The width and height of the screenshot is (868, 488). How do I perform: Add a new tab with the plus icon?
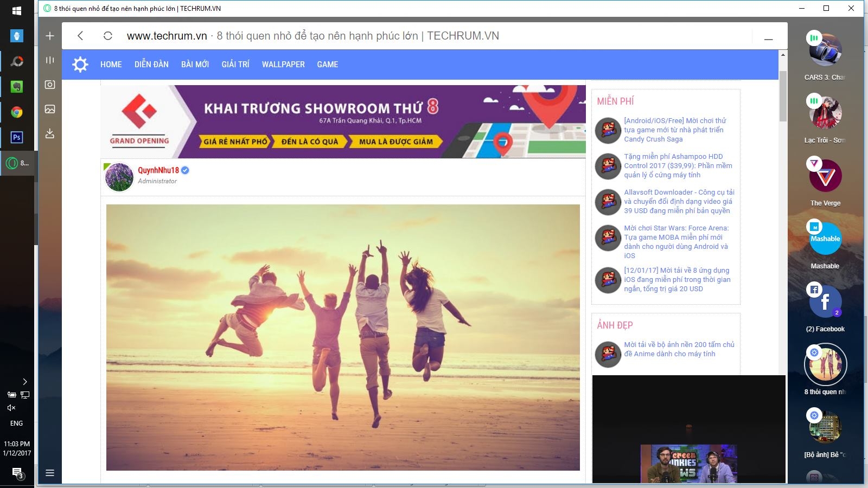[x=50, y=36]
